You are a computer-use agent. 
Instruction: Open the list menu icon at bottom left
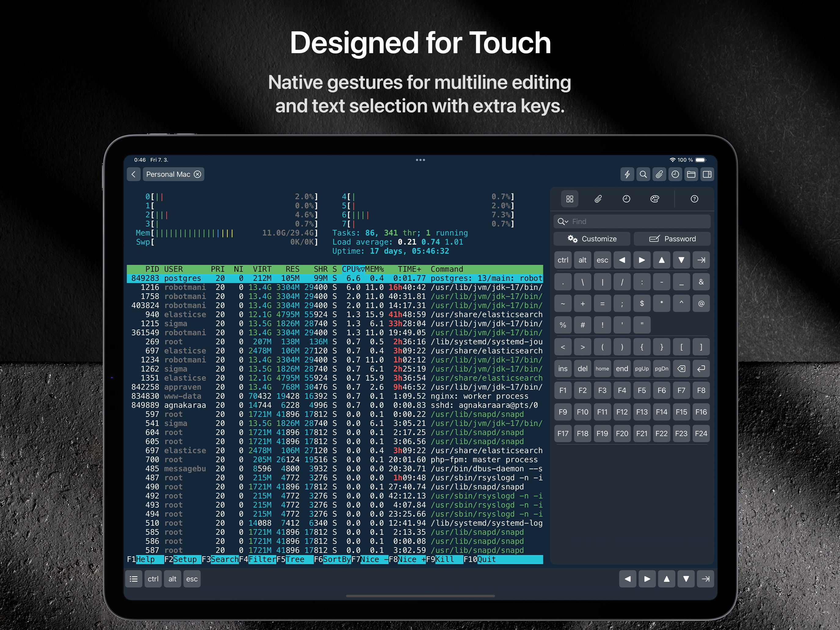[134, 579]
